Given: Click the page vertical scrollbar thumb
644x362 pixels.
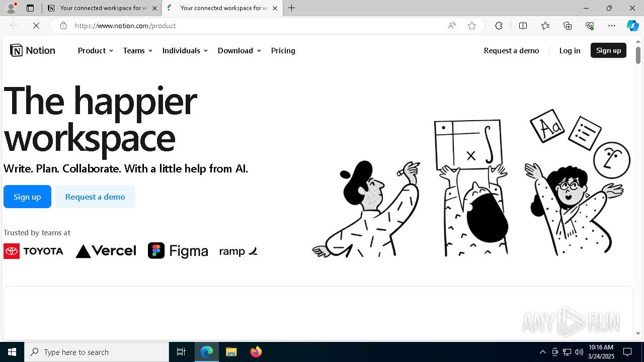Looking at the screenshot, I should click(638, 55).
